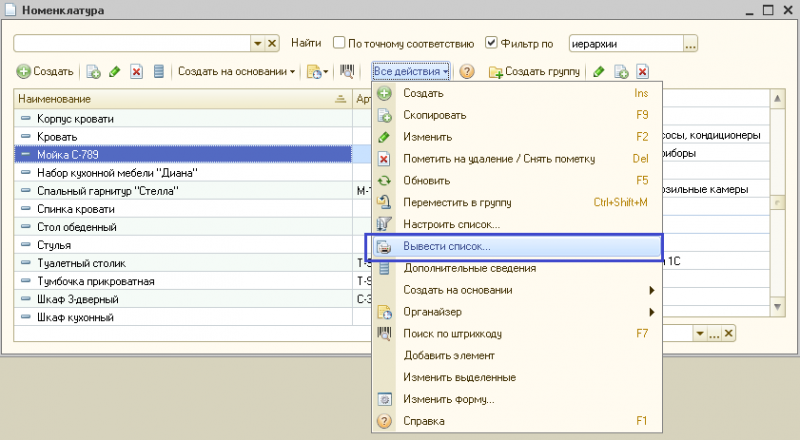Click the Найти button
Screen dimensions: 800x440
[x=306, y=43]
